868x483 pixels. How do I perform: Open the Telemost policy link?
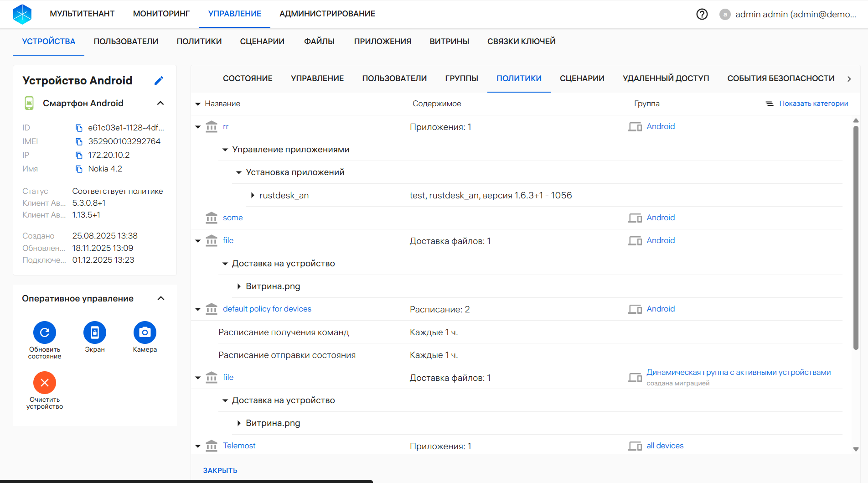[x=239, y=446]
